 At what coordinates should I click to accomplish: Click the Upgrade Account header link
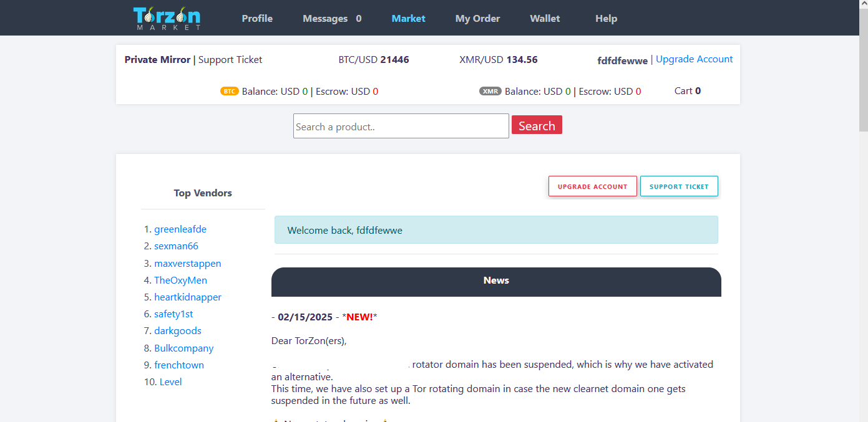(694, 59)
